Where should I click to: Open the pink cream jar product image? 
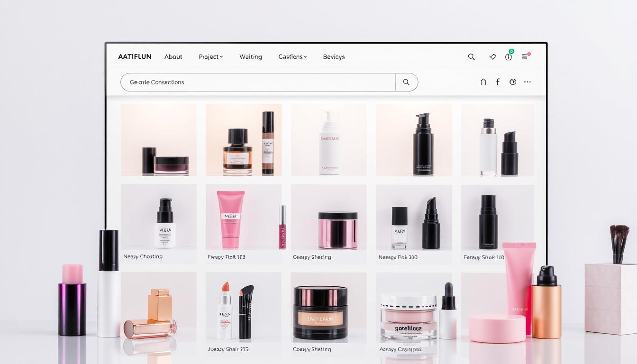(x=414, y=307)
